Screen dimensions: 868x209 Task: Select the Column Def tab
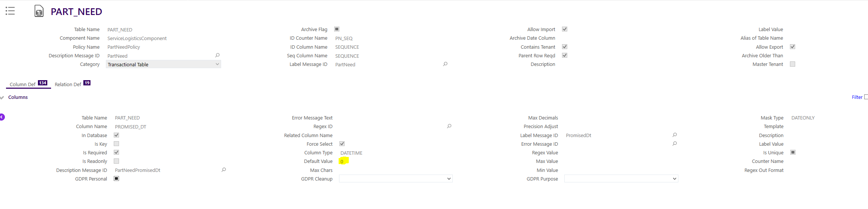[x=29, y=84]
